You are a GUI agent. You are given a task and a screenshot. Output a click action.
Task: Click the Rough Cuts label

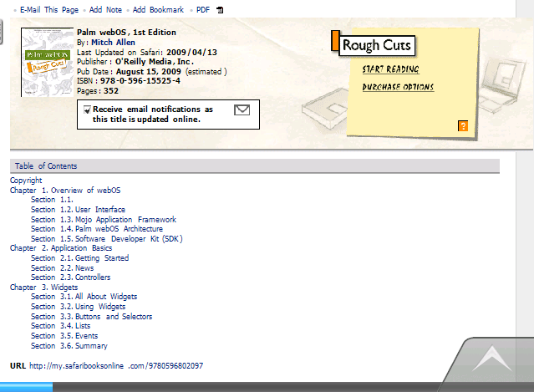pos(377,45)
